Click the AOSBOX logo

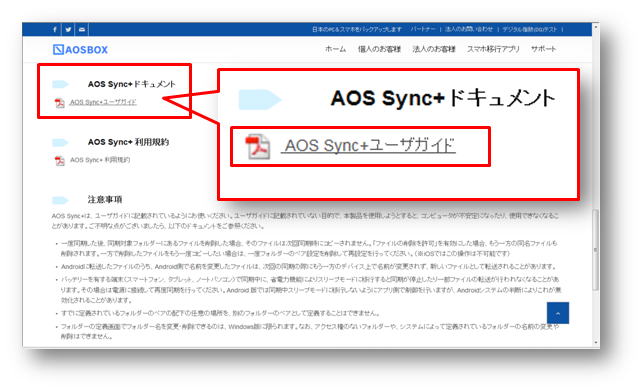tap(80, 50)
